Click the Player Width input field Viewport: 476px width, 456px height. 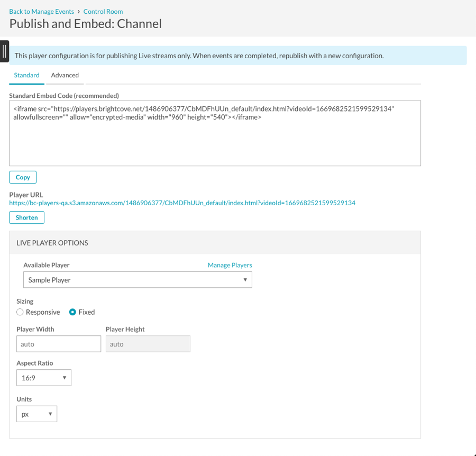[59, 344]
